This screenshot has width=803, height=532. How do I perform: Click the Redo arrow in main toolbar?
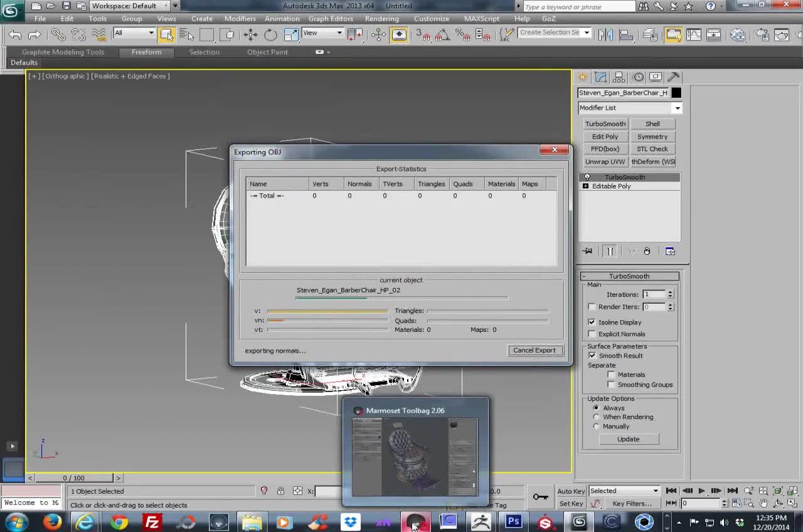(x=35, y=35)
